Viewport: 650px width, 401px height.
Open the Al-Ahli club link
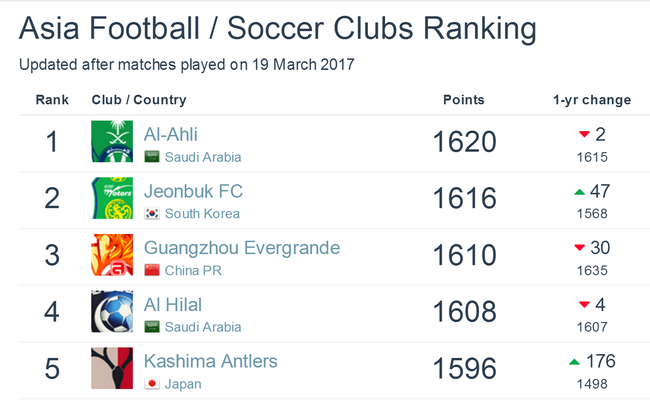click(171, 134)
